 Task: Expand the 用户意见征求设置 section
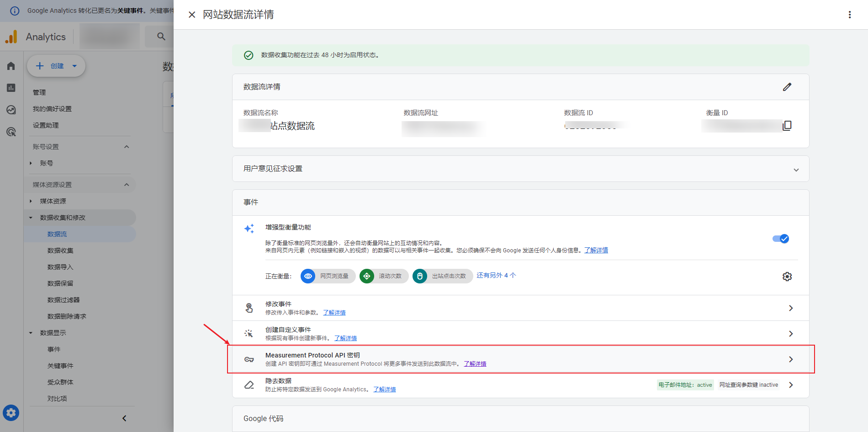click(x=796, y=170)
